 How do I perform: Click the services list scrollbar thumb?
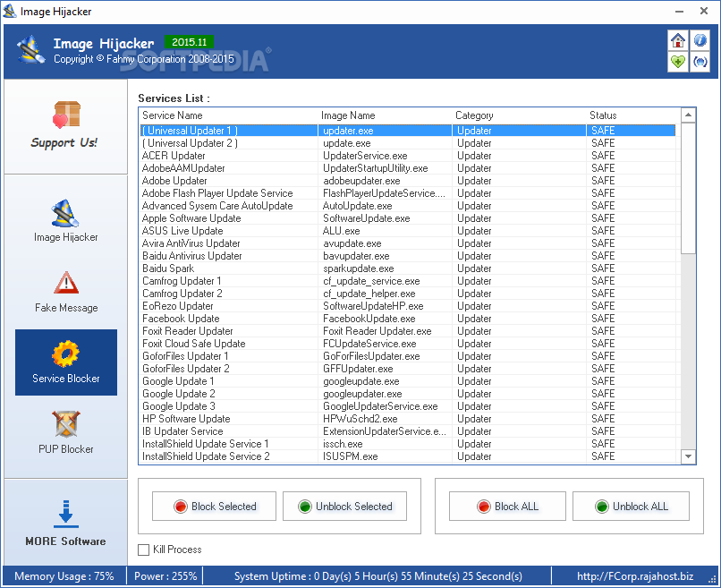[689, 188]
